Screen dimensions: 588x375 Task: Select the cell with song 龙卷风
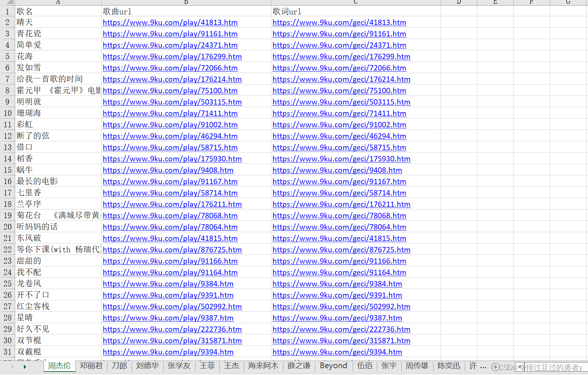(x=58, y=283)
